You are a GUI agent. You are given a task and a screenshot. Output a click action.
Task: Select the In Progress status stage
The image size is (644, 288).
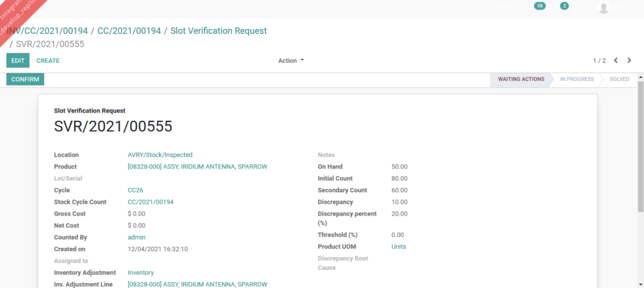[577, 80]
